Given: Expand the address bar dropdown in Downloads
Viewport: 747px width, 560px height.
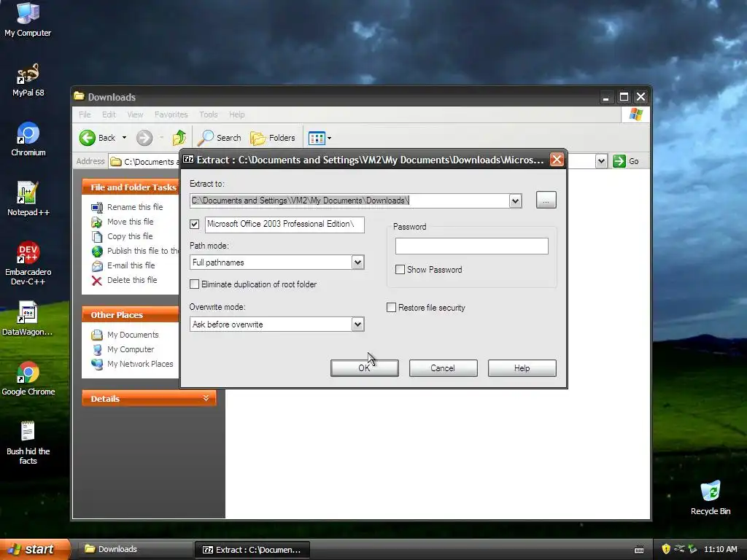Looking at the screenshot, I should (601, 161).
